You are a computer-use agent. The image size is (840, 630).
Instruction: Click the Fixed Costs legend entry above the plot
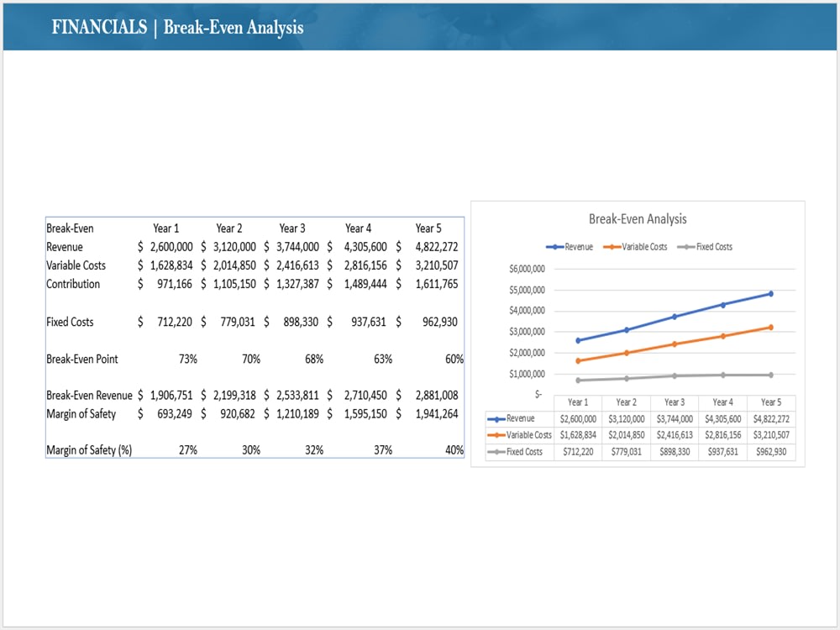click(705, 247)
